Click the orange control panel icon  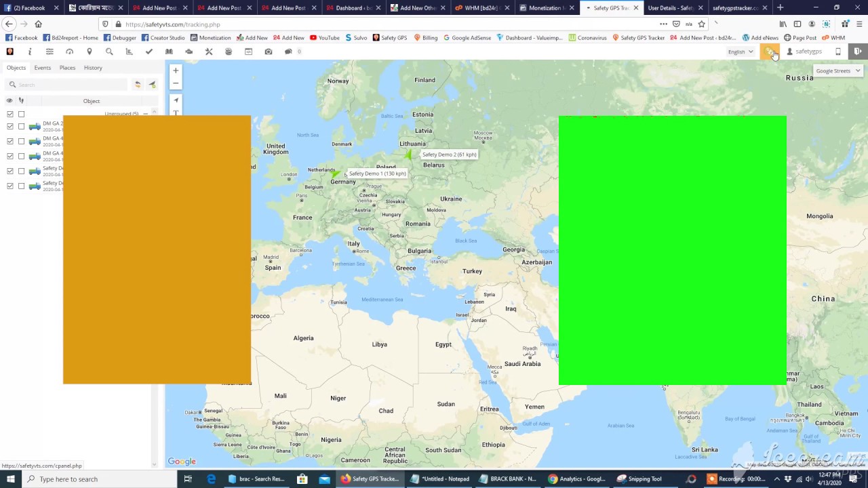770,52
